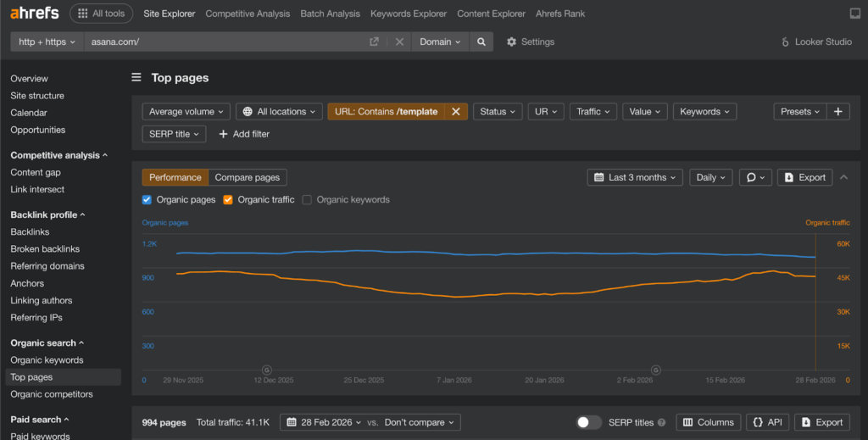Toggle the SERP titles switch

(588, 422)
